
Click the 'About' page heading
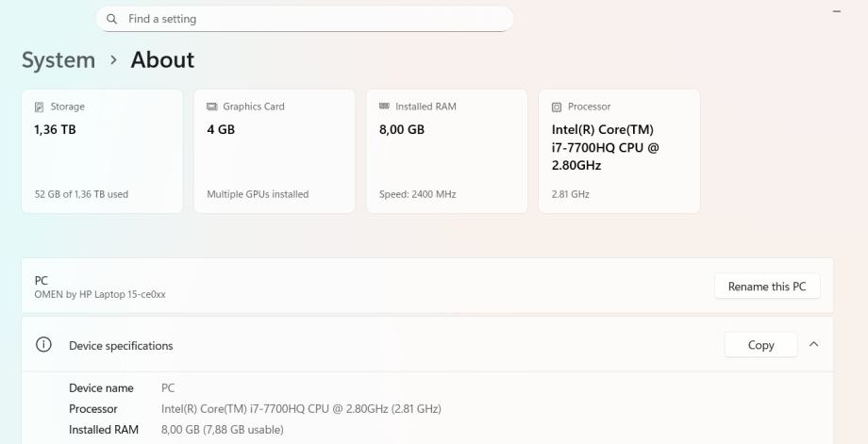coord(162,60)
